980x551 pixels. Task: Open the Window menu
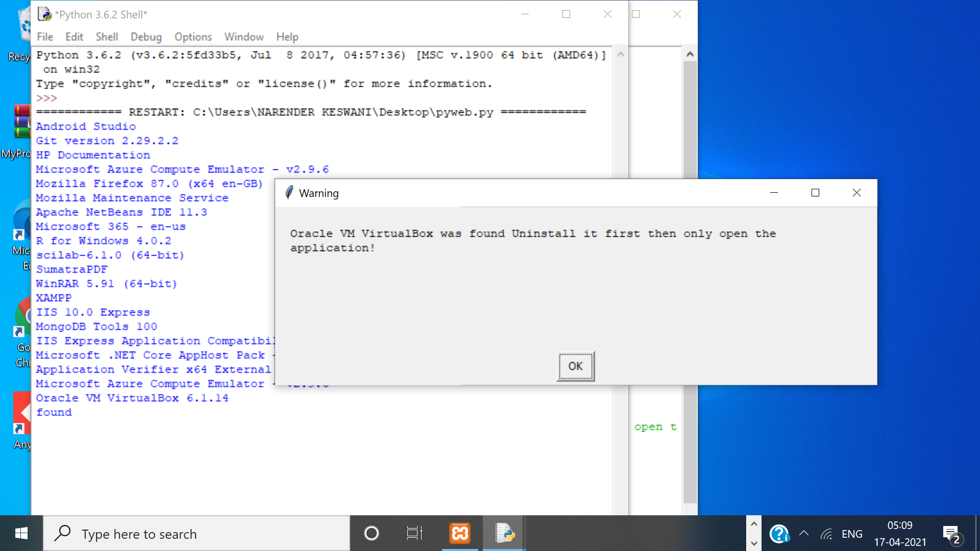(244, 37)
